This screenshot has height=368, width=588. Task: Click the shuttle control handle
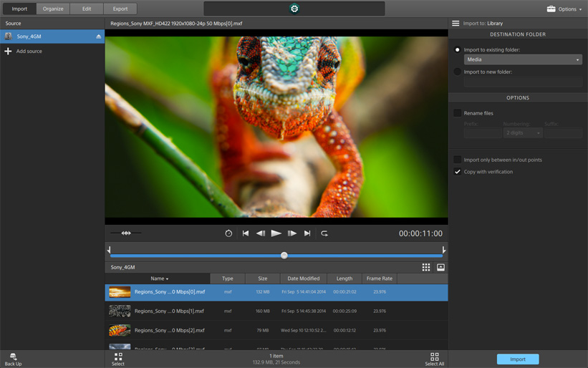coord(126,233)
